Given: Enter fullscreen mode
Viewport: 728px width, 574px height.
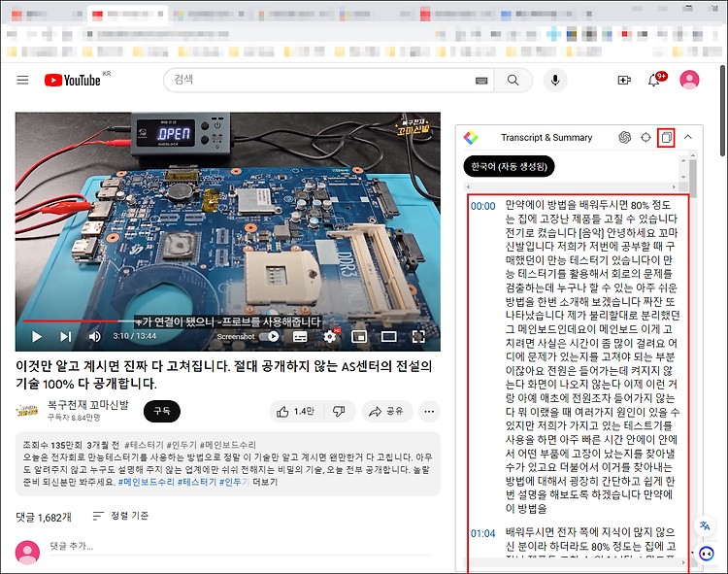Looking at the screenshot, I should 418,337.
